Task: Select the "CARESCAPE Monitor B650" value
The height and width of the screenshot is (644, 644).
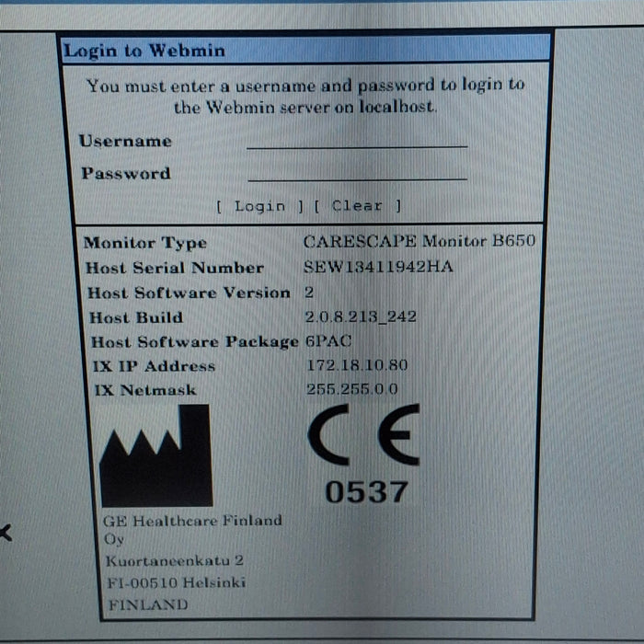Action: (420, 241)
